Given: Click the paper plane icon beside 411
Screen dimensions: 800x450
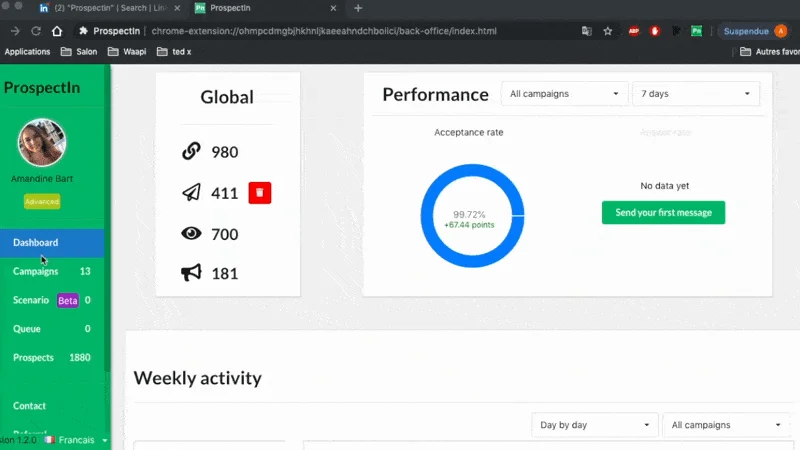Looking at the screenshot, I should 191,192.
